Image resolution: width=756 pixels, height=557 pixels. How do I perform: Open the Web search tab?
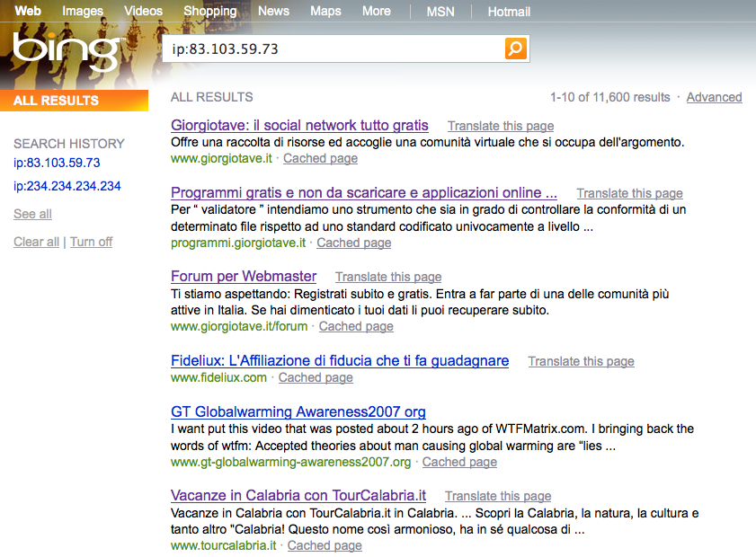[x=28, y=11]
